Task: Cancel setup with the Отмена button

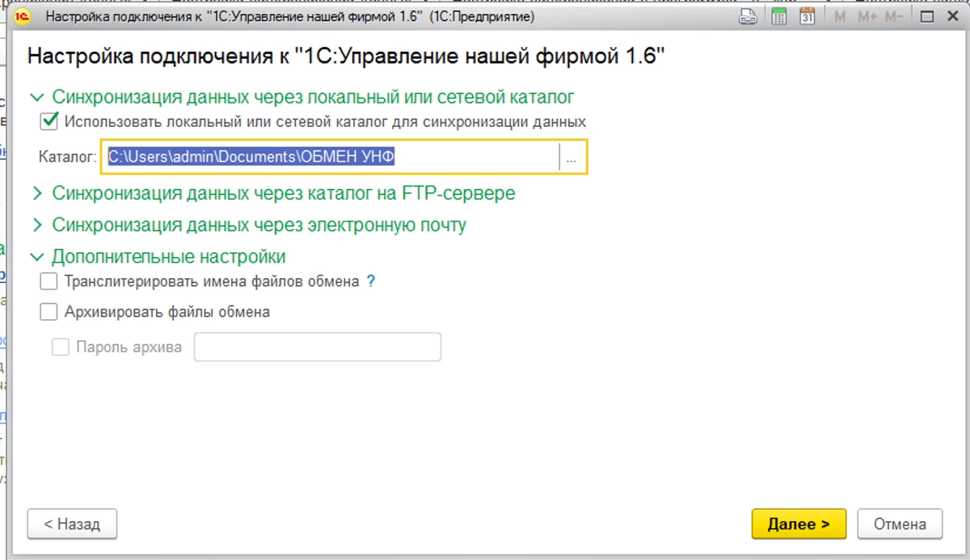Action: 900,524
